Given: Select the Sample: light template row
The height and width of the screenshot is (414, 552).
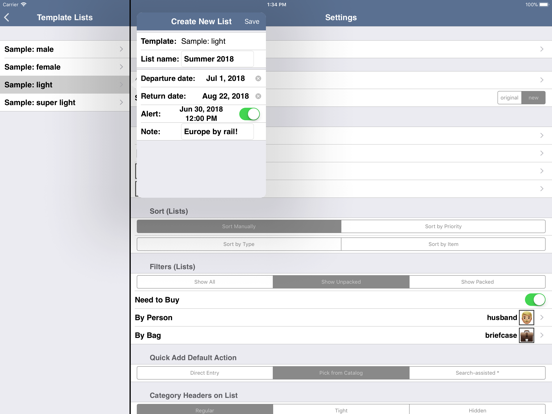Looking at the screenshot, I should 64,85.
